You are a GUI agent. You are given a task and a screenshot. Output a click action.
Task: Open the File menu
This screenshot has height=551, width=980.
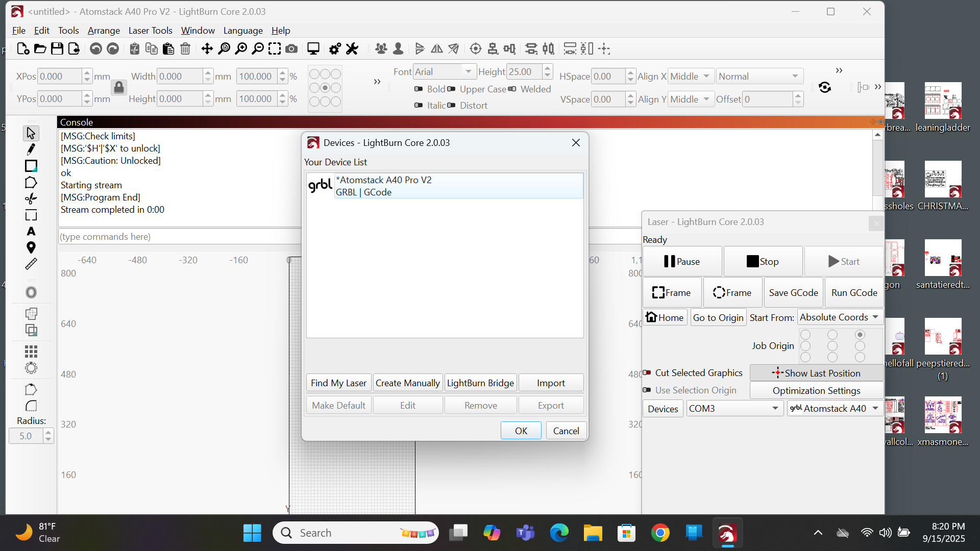pyautogui.click(x=18, y=31)
